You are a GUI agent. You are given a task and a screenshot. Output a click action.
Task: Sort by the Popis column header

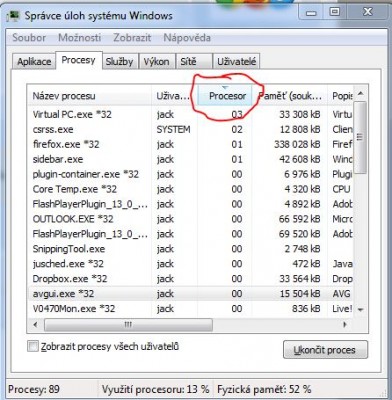pos(340,96)
